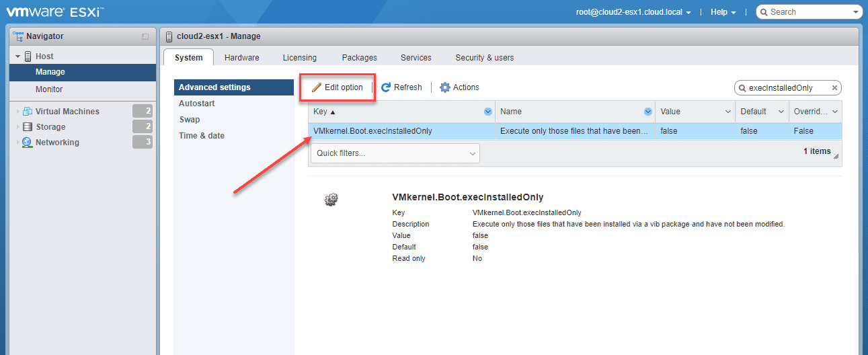This screenshot has width=868, height=355.
Task: Click the Edit option button
Action: click(x=338, y=87)
